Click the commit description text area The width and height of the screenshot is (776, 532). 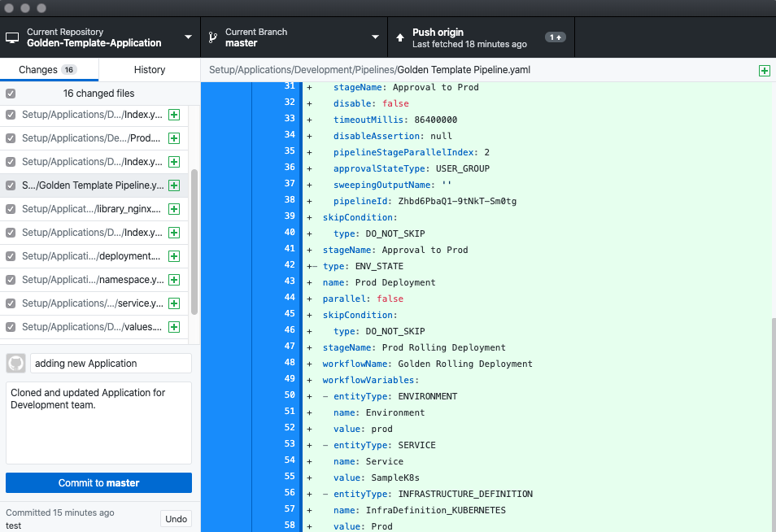(x=98, y=423)
